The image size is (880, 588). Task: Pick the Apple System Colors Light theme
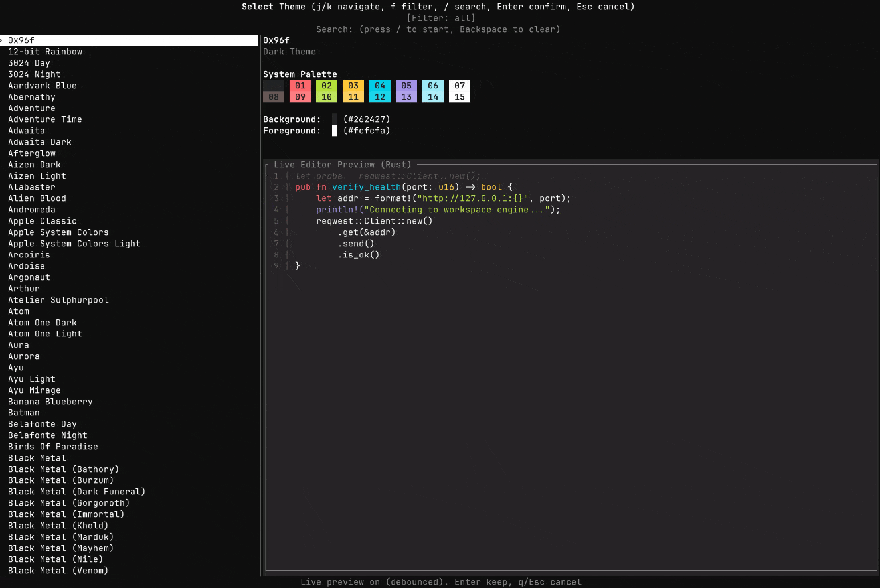tap(74, 244)
